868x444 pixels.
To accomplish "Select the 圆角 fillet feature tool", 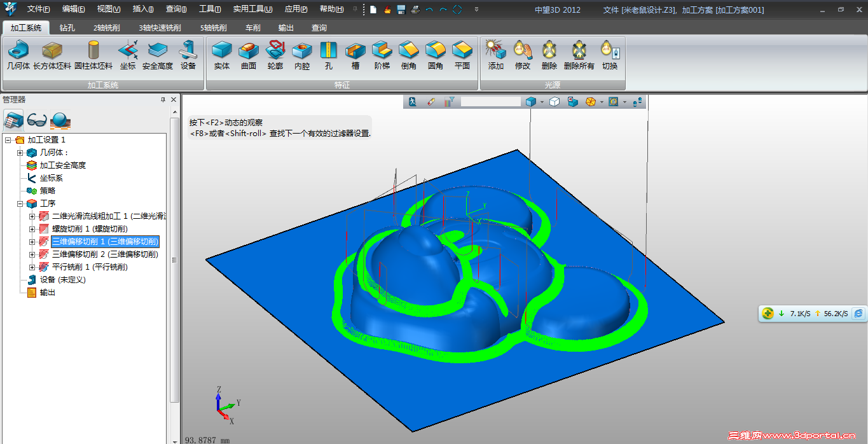I will pyautogui.click(x=436, y=55).
